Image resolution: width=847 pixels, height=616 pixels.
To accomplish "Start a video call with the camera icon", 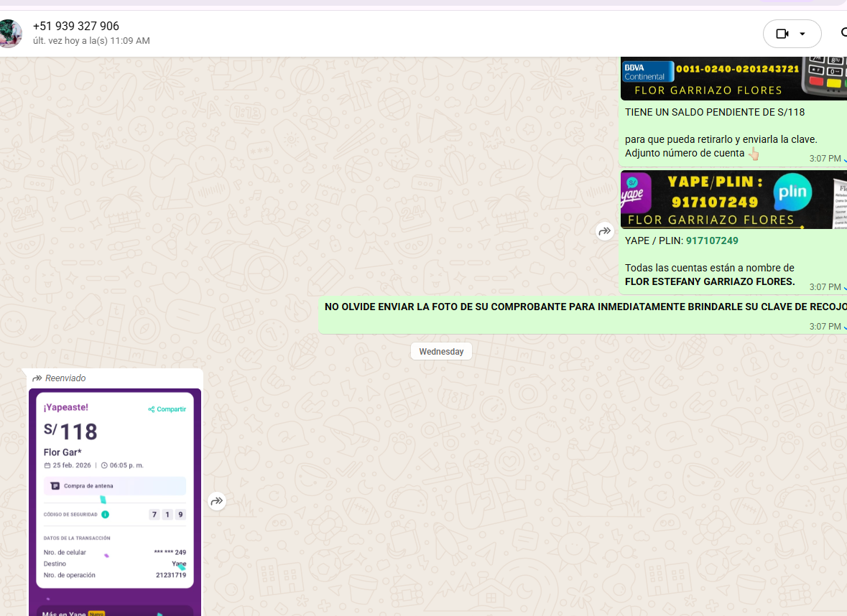I will 782,34.
